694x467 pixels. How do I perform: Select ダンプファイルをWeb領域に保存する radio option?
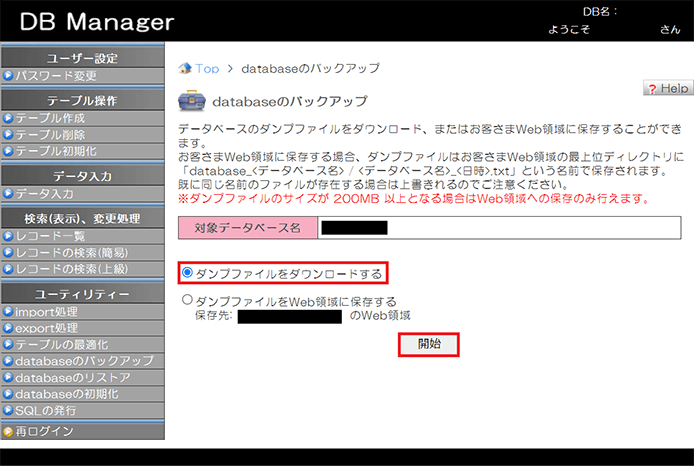pos(187,300)
